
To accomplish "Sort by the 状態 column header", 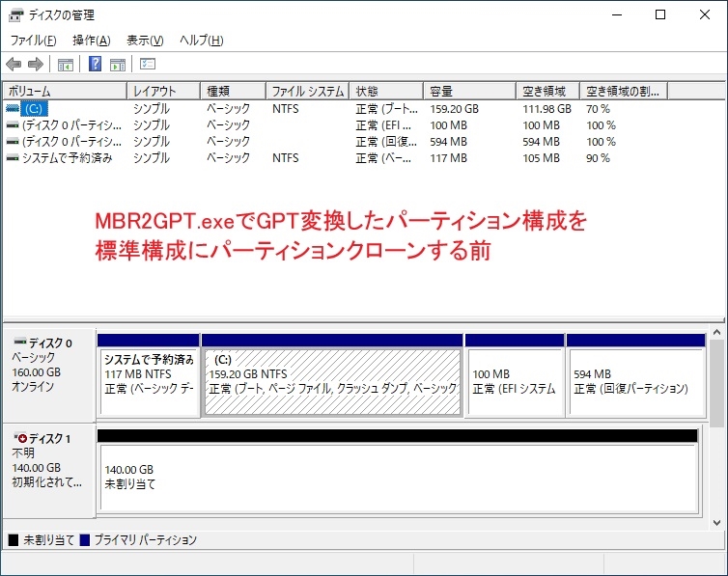I will (x=386, y=91).
